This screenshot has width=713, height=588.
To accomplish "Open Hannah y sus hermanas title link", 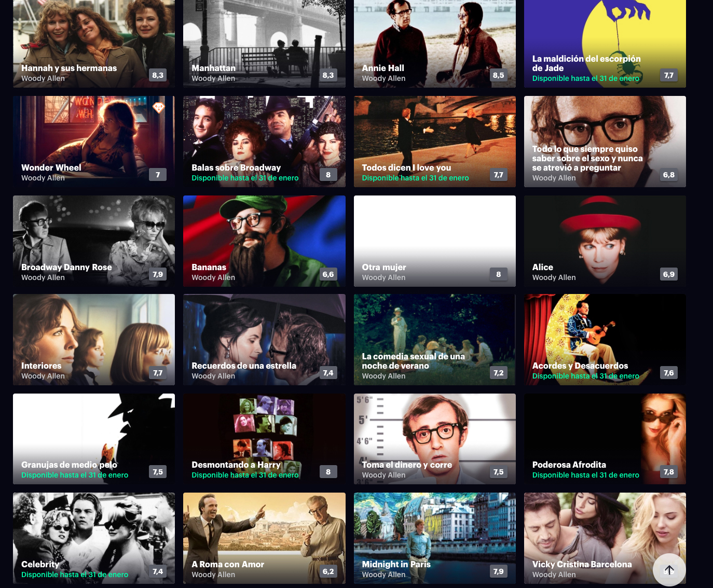I will pos(69,68).
